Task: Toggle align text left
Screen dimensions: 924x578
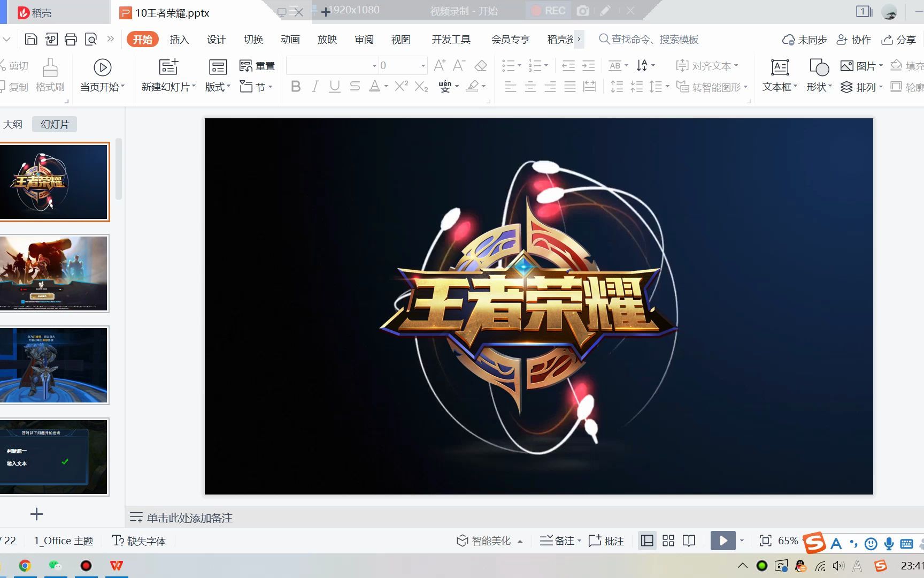Action: [x=510, y=87]
